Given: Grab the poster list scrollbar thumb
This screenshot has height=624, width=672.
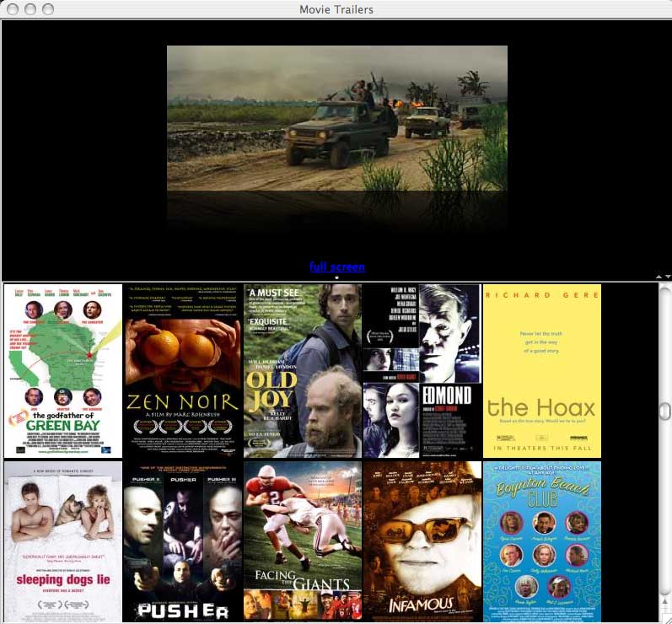Looking at the screenshot, I should pyautogui.click(x=664, y=411).
